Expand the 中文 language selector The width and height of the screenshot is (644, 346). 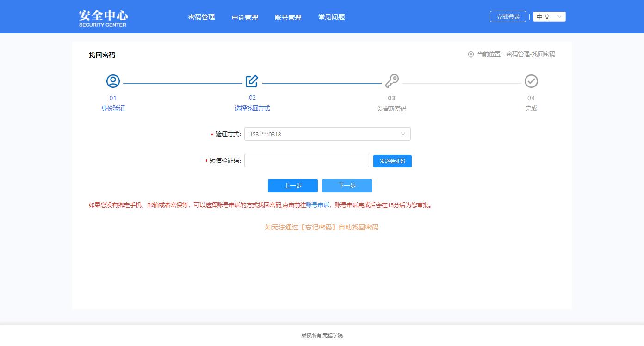(549, 17)
